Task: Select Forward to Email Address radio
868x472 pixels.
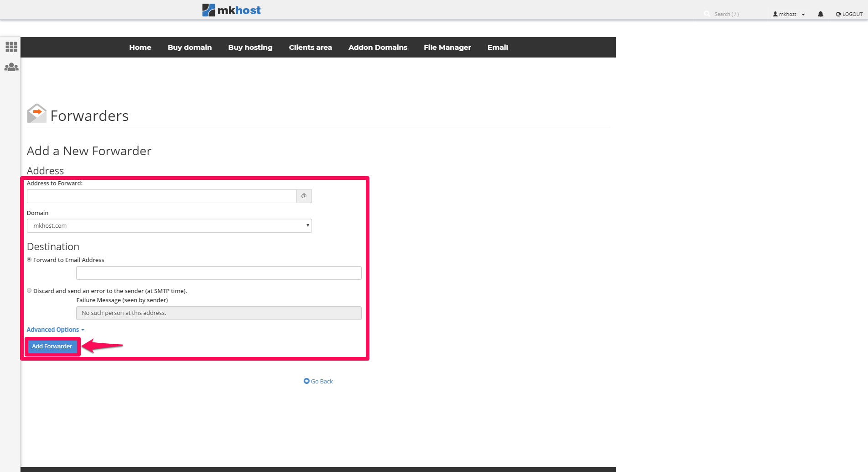Action: [x=29, y=259]
